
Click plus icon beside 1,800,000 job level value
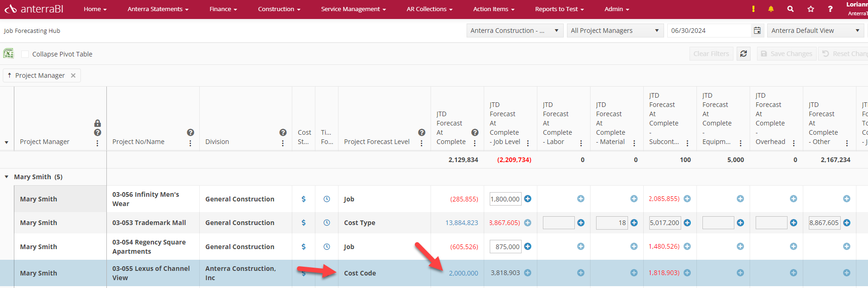coord(528,199)
